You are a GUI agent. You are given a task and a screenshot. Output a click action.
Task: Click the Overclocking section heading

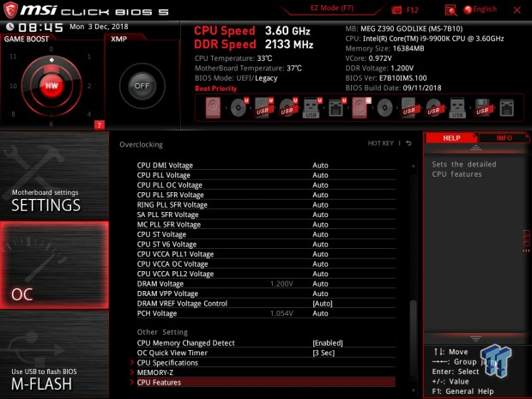[x=141, y=144]
